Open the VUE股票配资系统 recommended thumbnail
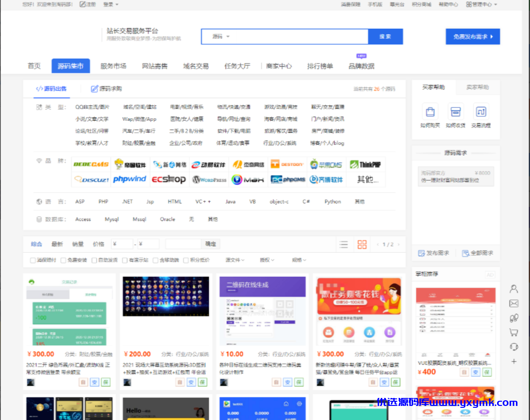 coord(456,323)
